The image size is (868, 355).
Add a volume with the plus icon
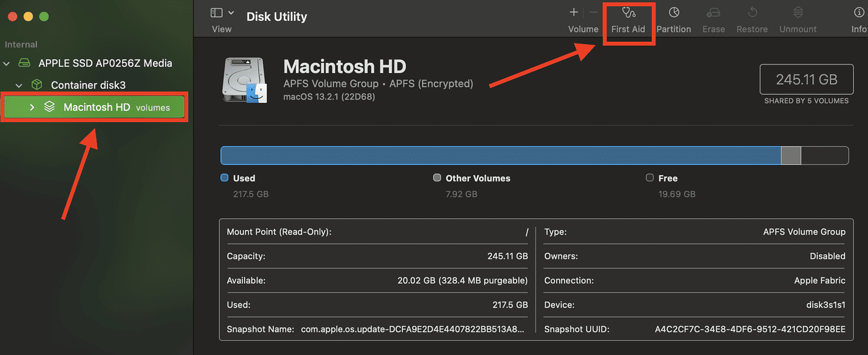pyautogui.click(x=574, y=12)
